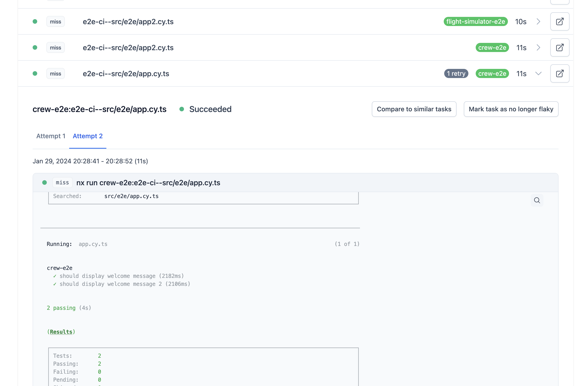Click the external link icon for app2.cy.ts flight-simulator
Image resolution: width=588 pixels, height=386 pixels.
pyautogui.click(x=559, y=21)
